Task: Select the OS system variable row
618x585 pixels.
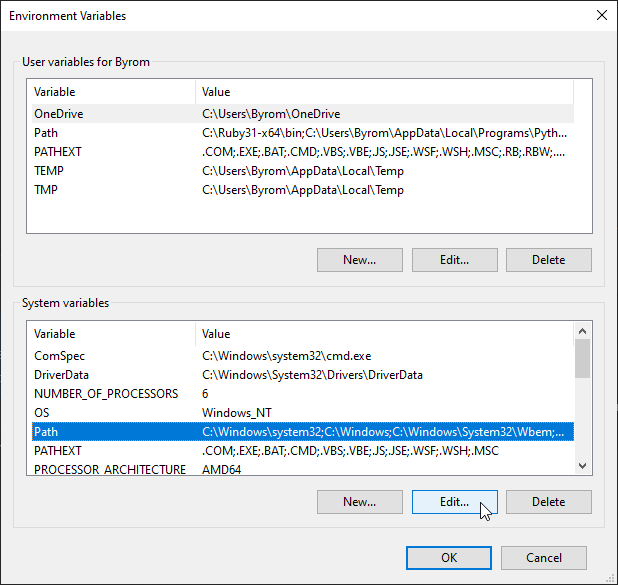Action: [x=303, y=413]
